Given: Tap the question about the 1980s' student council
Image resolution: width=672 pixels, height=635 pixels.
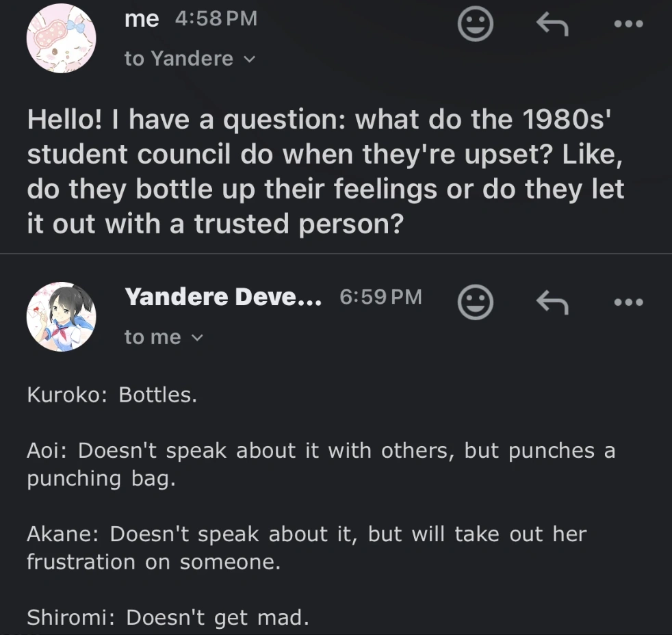Looking at the screenshot, I should [326, 172].
